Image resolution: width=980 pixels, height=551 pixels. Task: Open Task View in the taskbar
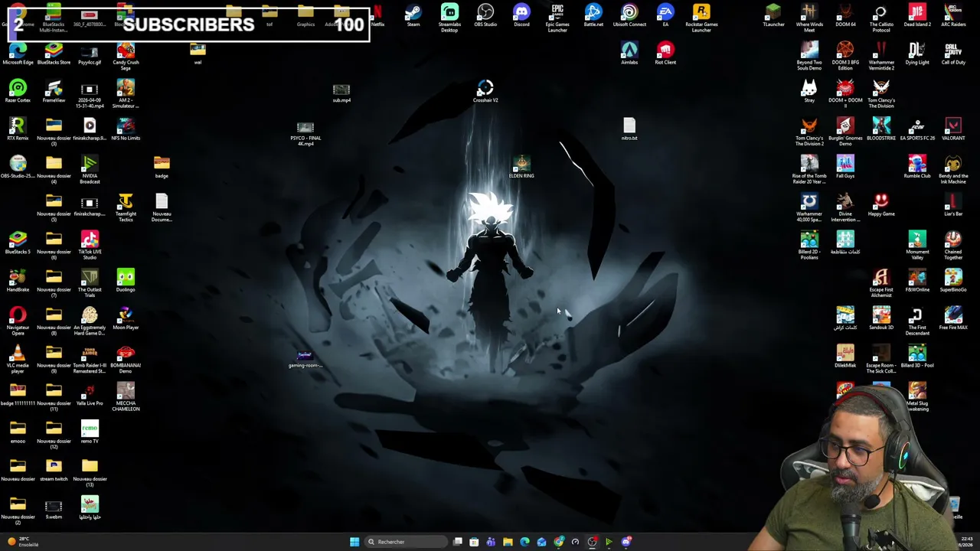457,542
